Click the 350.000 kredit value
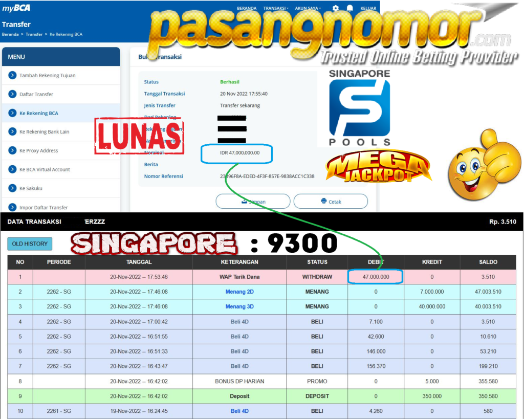The image size is (524, 420). 432,396
